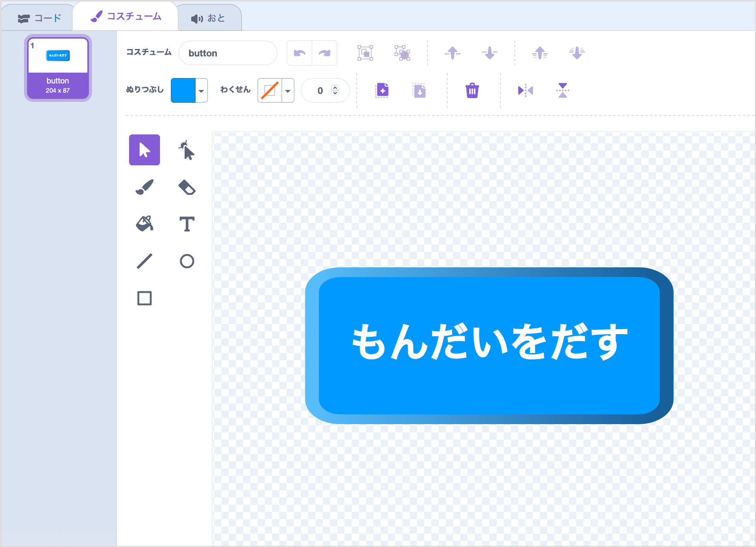
Task: Expand the outline width stepper upward
Action: (335, 88)
